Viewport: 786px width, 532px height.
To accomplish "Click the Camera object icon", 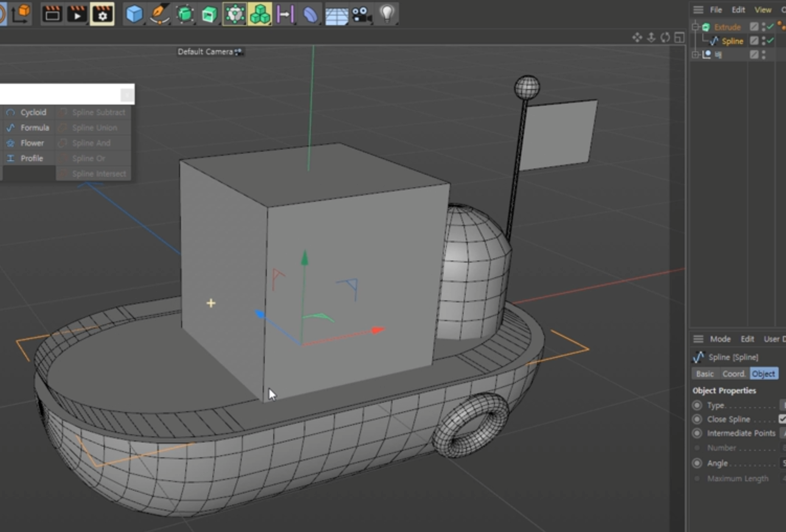I will pos(362,14).
